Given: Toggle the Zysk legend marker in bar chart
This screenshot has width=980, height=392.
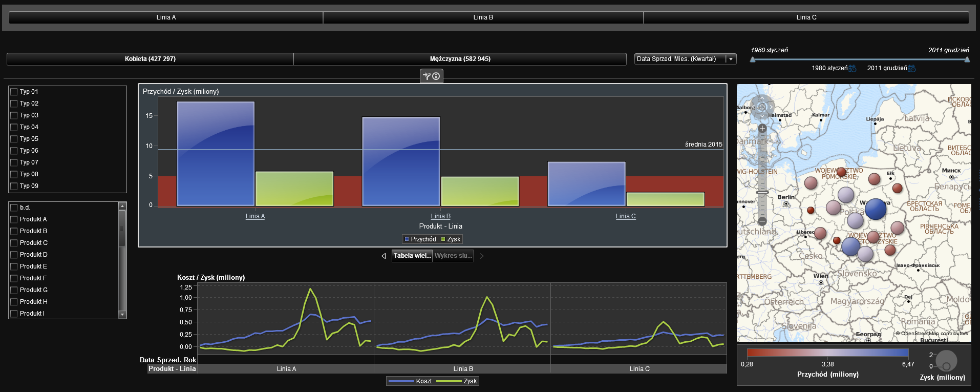Looking at the screenshot, I should (443, 239).
